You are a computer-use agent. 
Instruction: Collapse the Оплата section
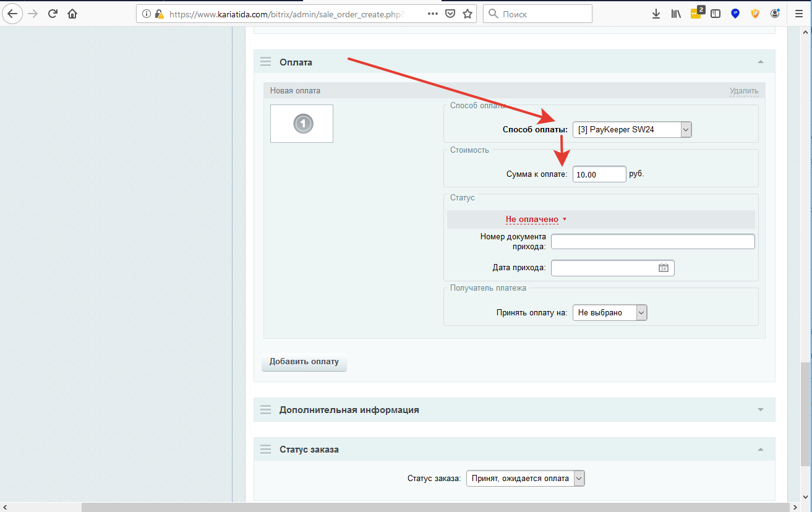coord(760,62)
